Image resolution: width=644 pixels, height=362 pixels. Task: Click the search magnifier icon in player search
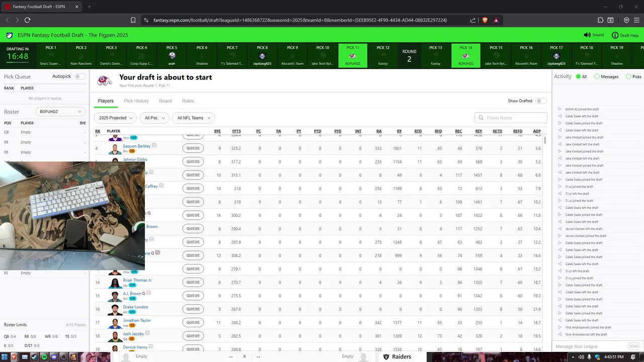481,118
